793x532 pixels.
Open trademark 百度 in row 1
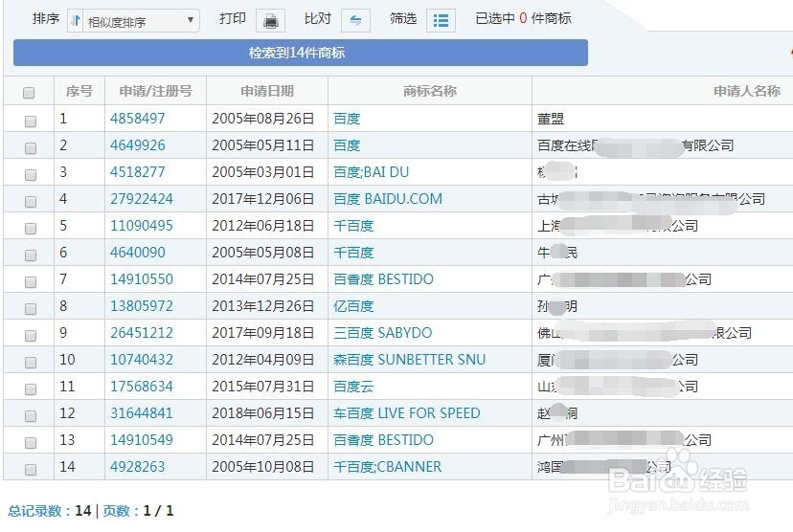coord(347,119)
